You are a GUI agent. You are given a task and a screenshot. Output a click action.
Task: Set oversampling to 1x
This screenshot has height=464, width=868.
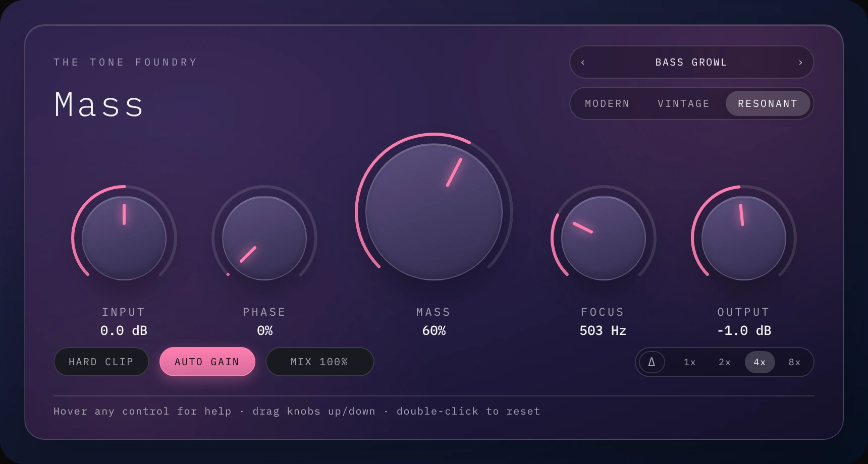pos(690,362)
